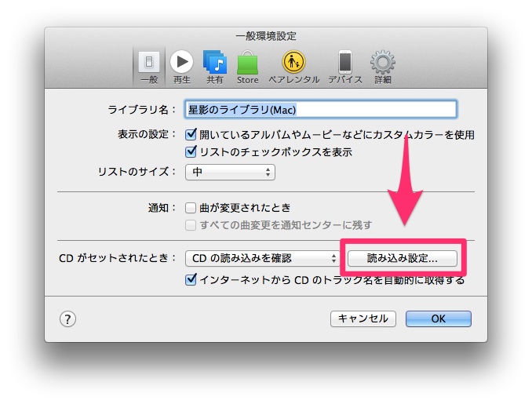Open the 詳細 advanced gear pane
532x404 pixels.
(382, 67)
